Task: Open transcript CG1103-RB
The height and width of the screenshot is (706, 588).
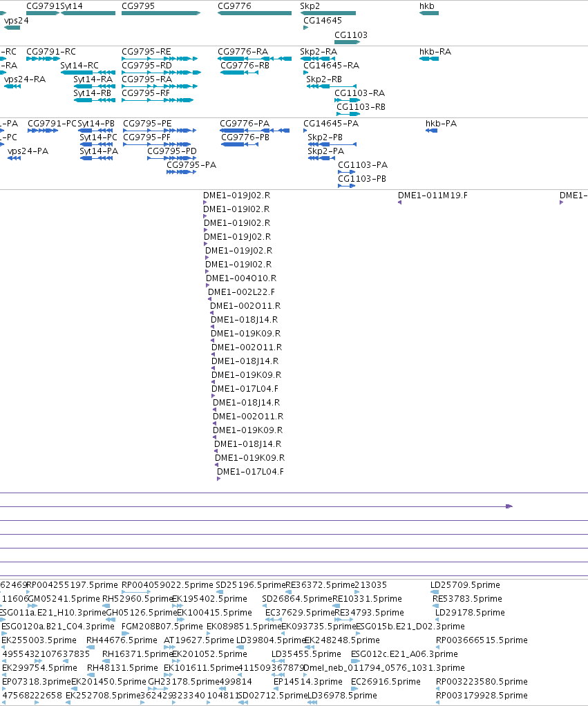Action: click(348, 114)
